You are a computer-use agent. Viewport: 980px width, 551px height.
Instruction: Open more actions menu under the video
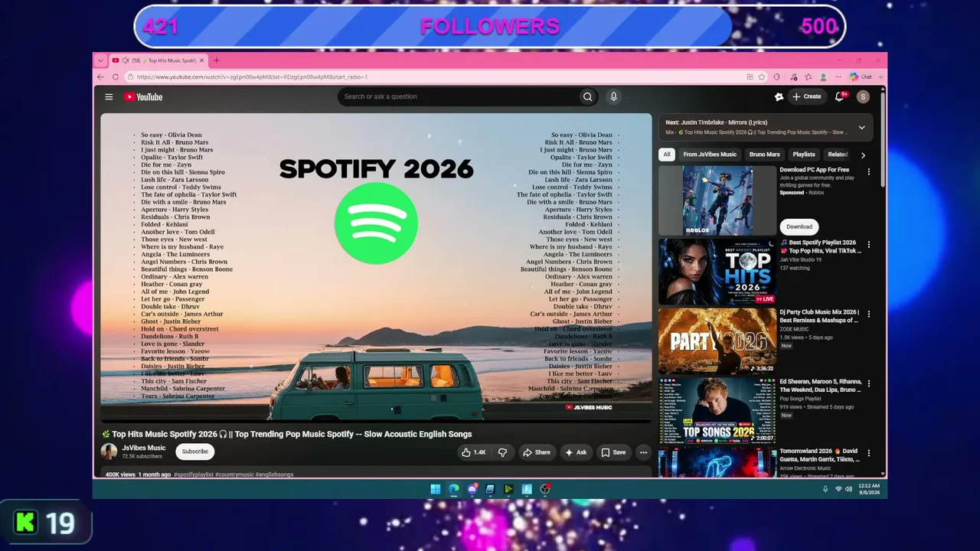(643, 452)
